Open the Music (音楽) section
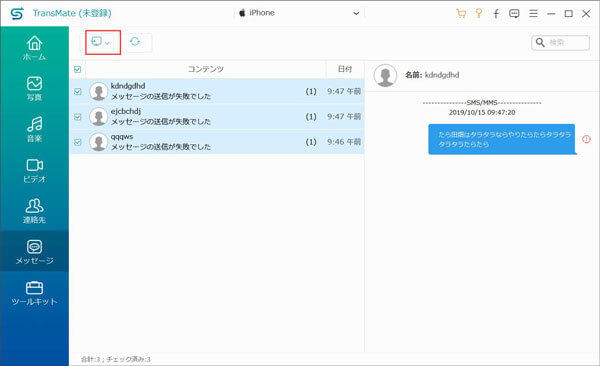This screenshot has width=600, height=366. [x=34, y=129]
